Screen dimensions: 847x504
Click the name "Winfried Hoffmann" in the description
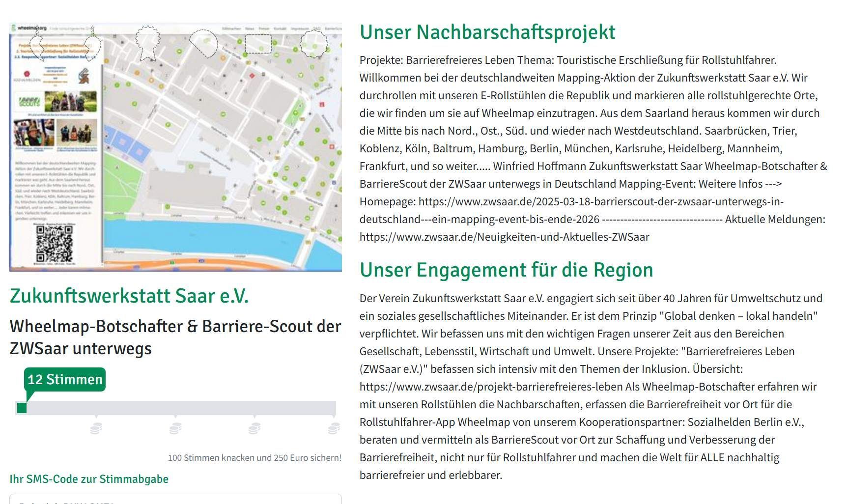point(539,166)
